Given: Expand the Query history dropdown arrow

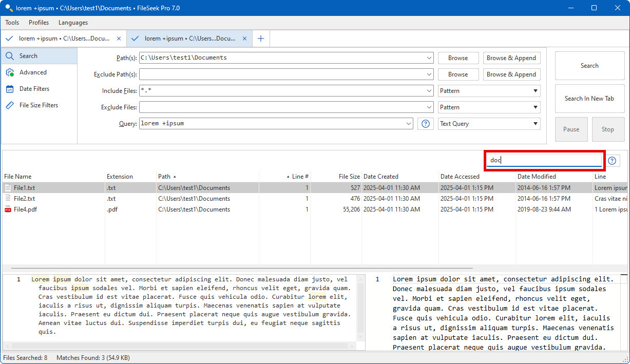Looking at the screenshot, I should 409,124.
